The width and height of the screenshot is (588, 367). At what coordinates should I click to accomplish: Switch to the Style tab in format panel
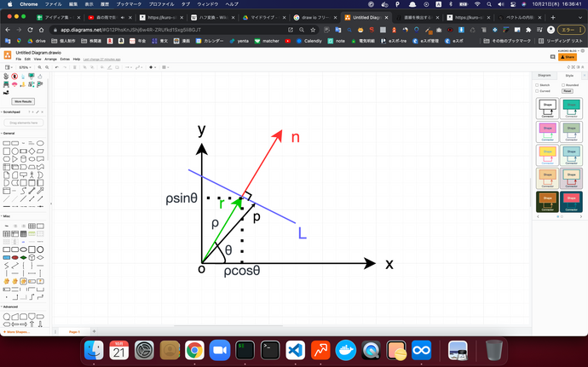click(x=569, y=75)
